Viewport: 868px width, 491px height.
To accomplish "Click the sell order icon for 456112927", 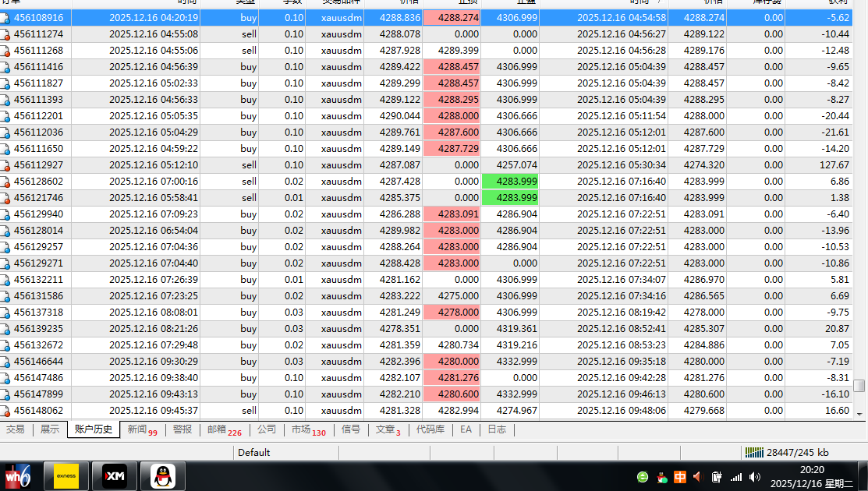I will tap(5, 165).
